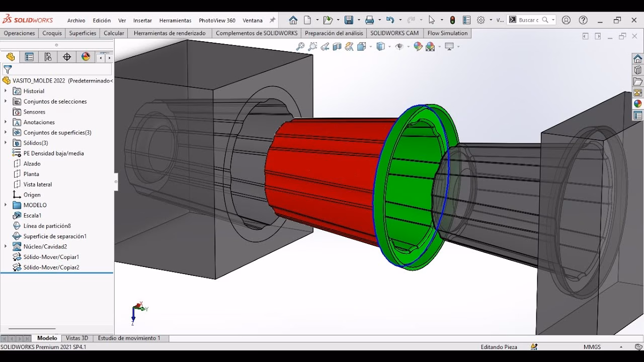Click the Buscar search input field
Screen dimensions: 644x362
point(528,20)
